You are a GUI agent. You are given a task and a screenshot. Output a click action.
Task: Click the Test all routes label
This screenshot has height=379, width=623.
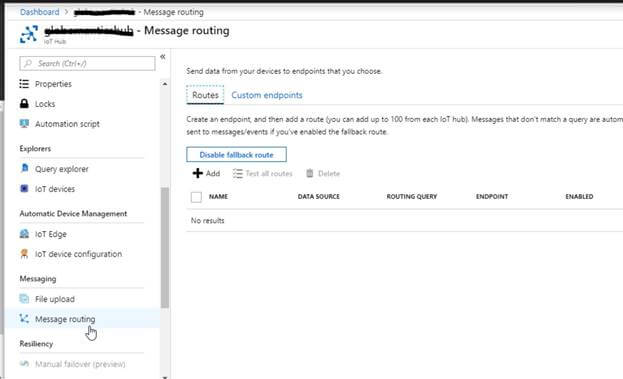coord(269,173)
